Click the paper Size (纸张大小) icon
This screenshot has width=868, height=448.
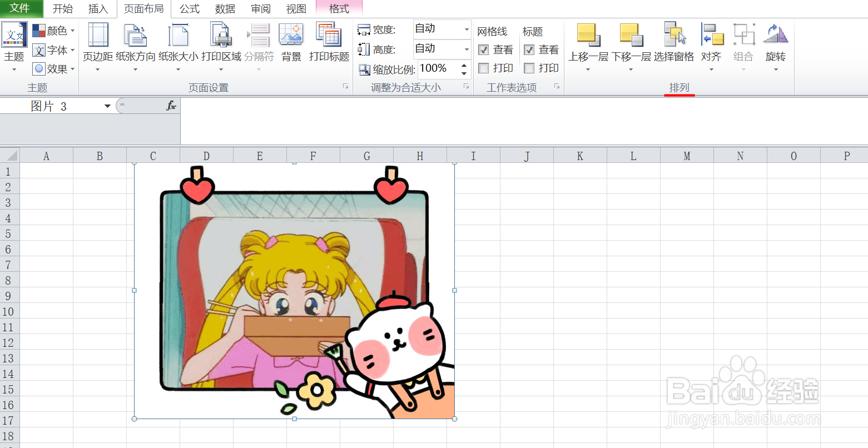[x=178, y=34]
